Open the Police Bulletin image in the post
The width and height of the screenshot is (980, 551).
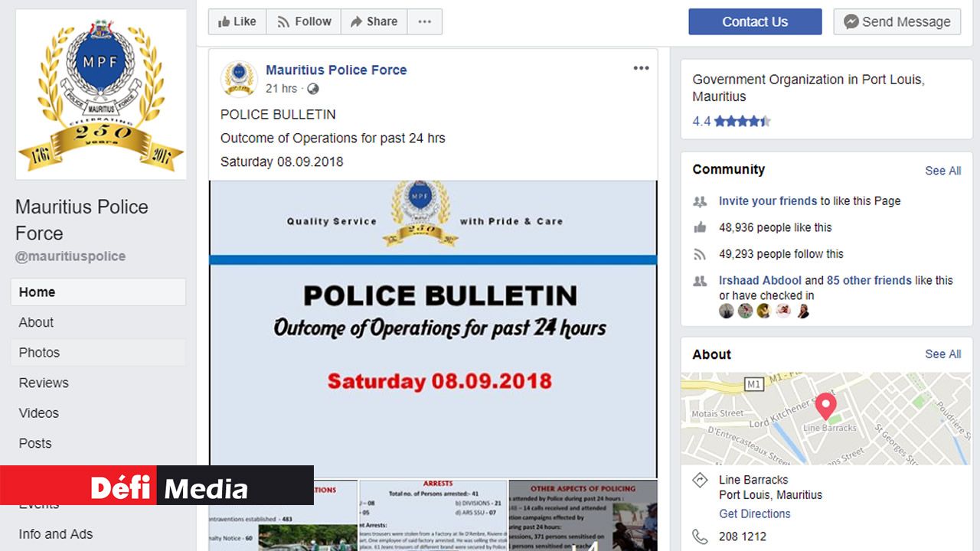pyautogui.click(x=433, y=321)
